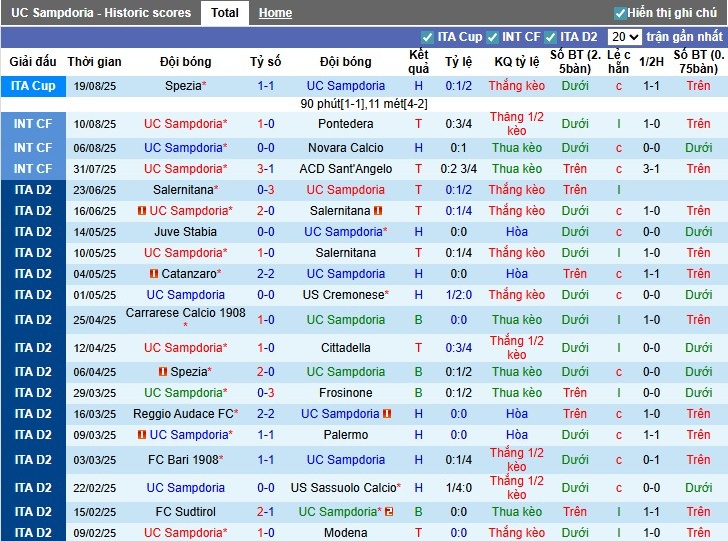Viewport: 728px width, 541px height.
Task: Disable the ITA D2 filter checkbox
Action: tap(551, 37)
